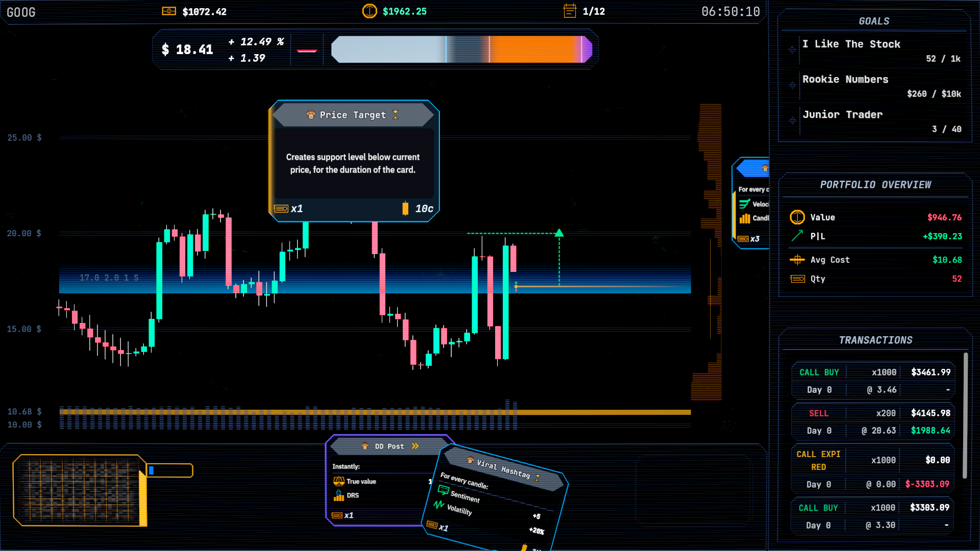
Task: Click the gold coin icon beside $1962.25
Action: coord(370,11)
